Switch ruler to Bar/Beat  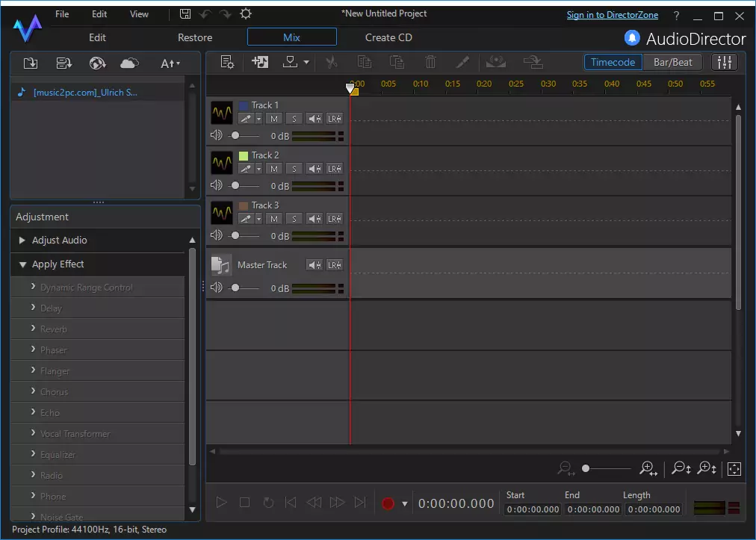[x=672, y=62]
